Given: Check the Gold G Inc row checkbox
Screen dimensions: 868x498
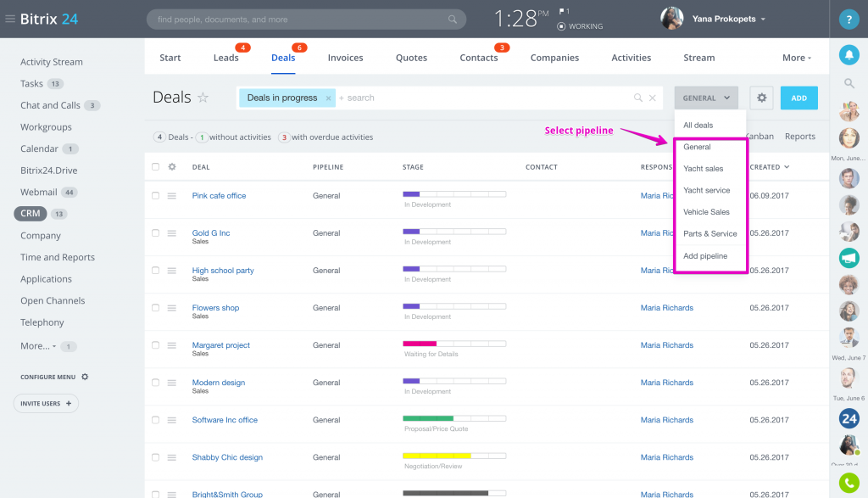Looking at the screenshot, I should click(156, 233).
